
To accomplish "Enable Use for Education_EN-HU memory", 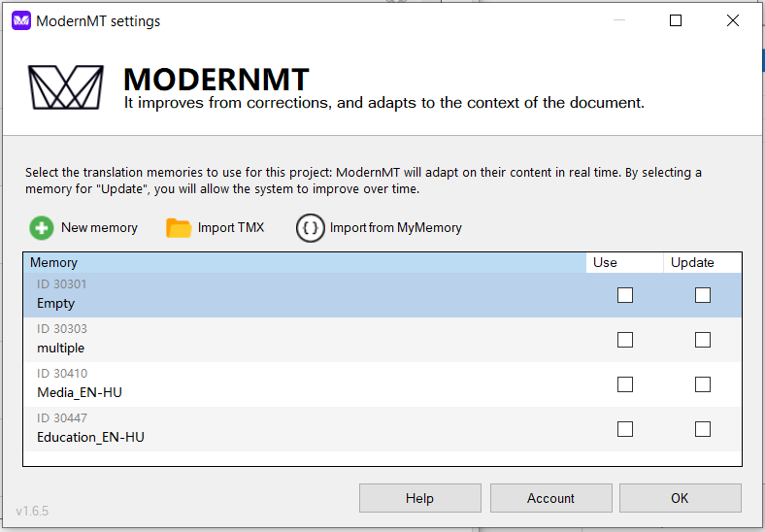I will [625, 429].
